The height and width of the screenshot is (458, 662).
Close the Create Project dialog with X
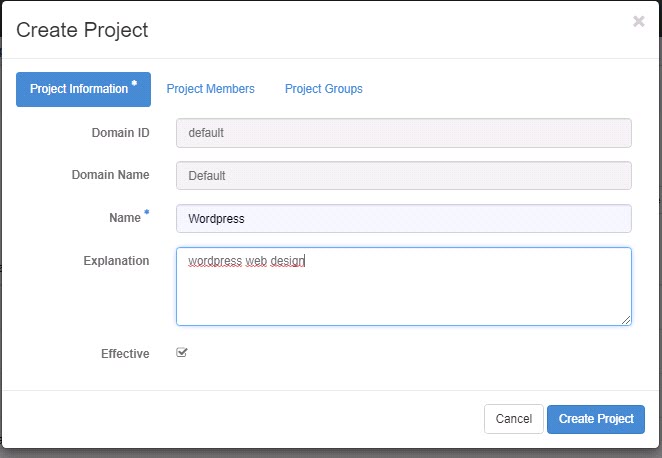tap(639, 21)
